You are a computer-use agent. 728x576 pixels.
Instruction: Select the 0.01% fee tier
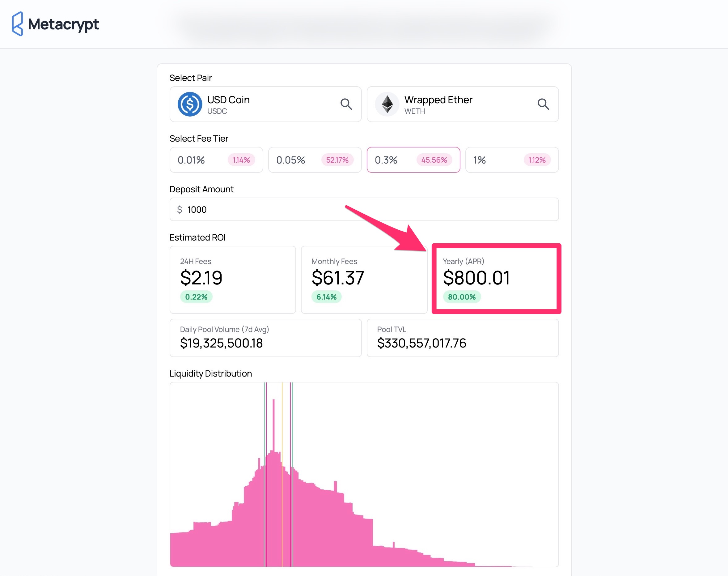click(216, 160)
